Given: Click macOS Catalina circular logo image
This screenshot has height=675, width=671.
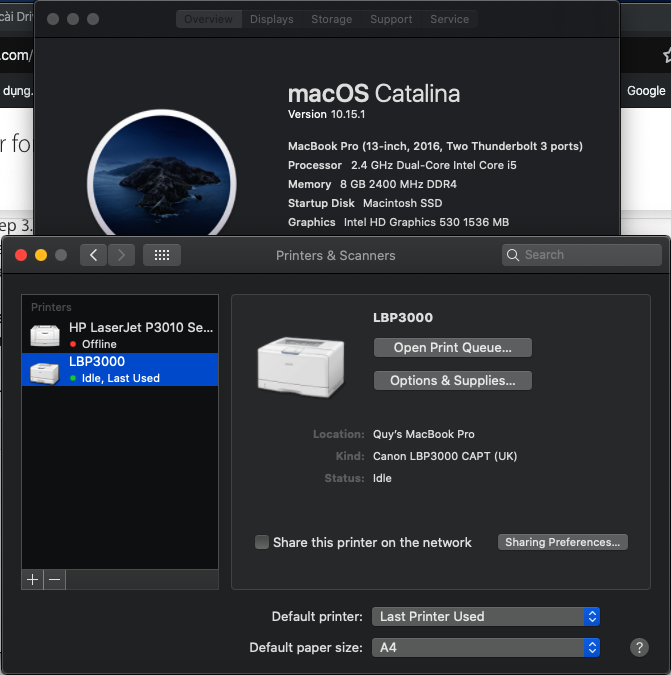Looking at the screenshot, I should pyautogui.click(x=162, y=172).
